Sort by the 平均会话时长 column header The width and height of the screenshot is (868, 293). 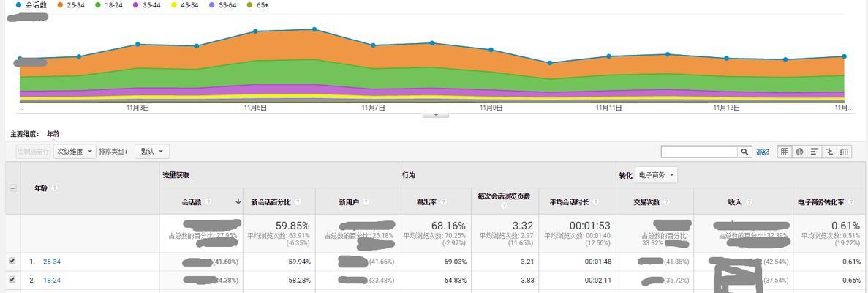[x=569, y=202]
